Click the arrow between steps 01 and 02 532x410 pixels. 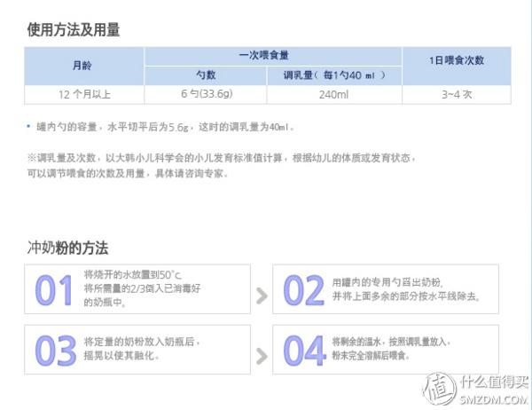pos(262,296)
